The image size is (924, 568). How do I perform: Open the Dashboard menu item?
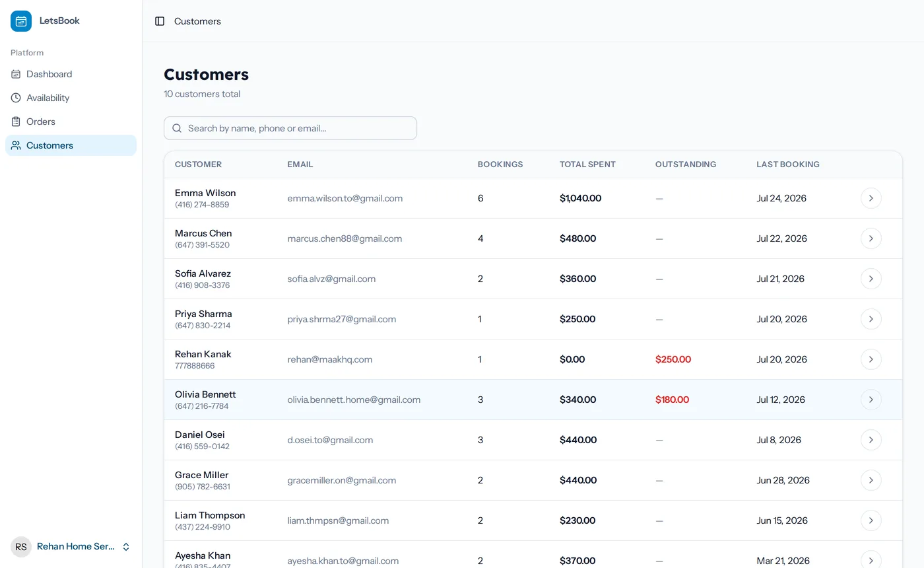point(71,74)
